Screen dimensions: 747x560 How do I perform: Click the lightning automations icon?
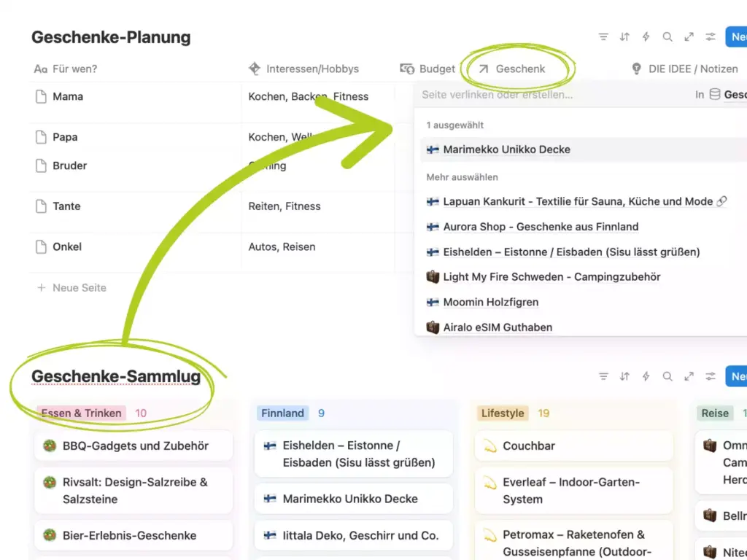point(646,36)
